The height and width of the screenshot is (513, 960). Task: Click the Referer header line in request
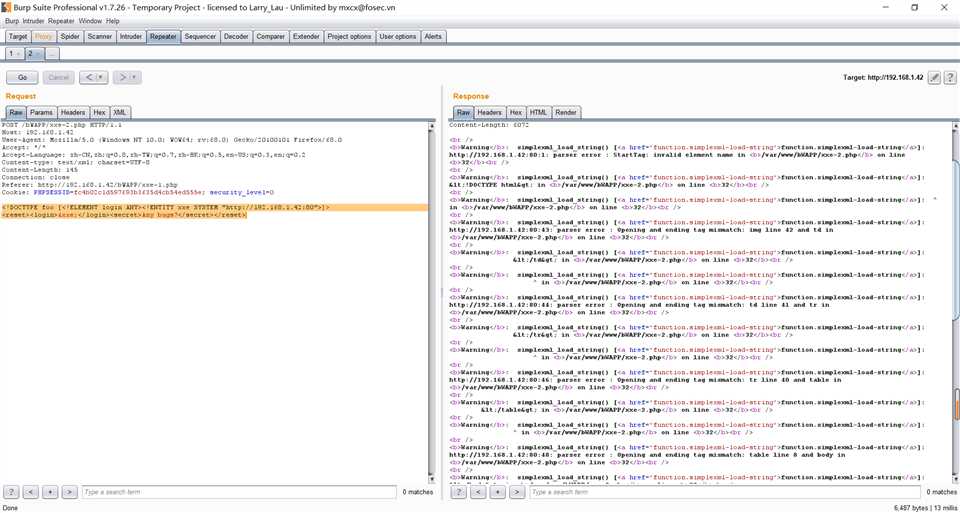point(90,184)
